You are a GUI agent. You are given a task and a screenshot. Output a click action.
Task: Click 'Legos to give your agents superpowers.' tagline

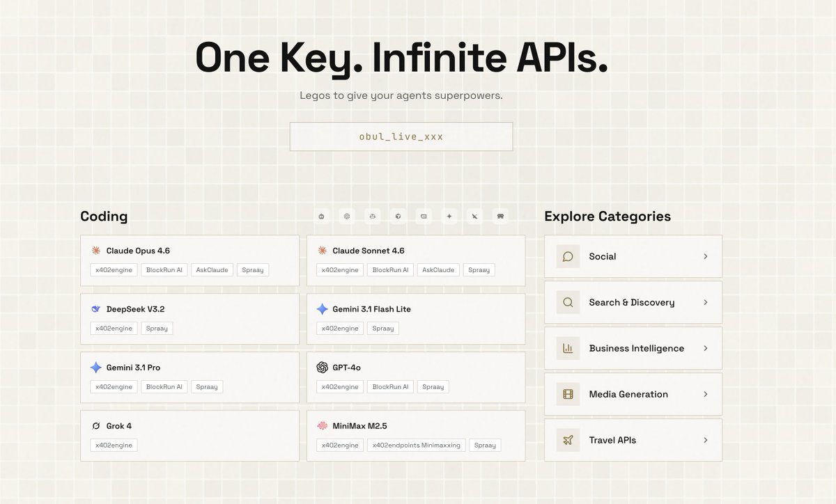pyautogui.click(x=401, y=95)
